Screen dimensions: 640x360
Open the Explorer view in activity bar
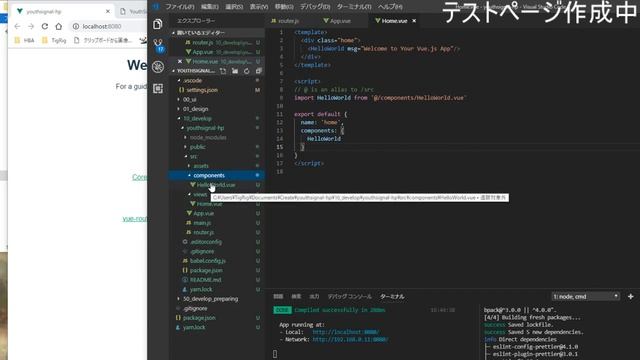point(158,24)
